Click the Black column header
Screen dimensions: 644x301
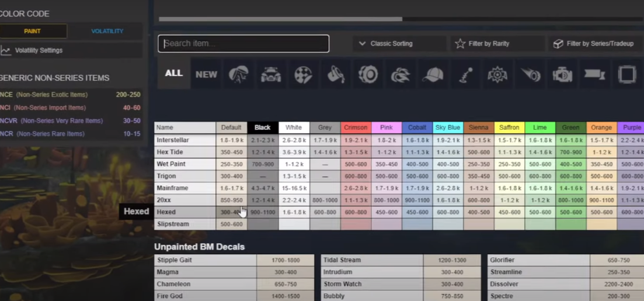(263, 127)
